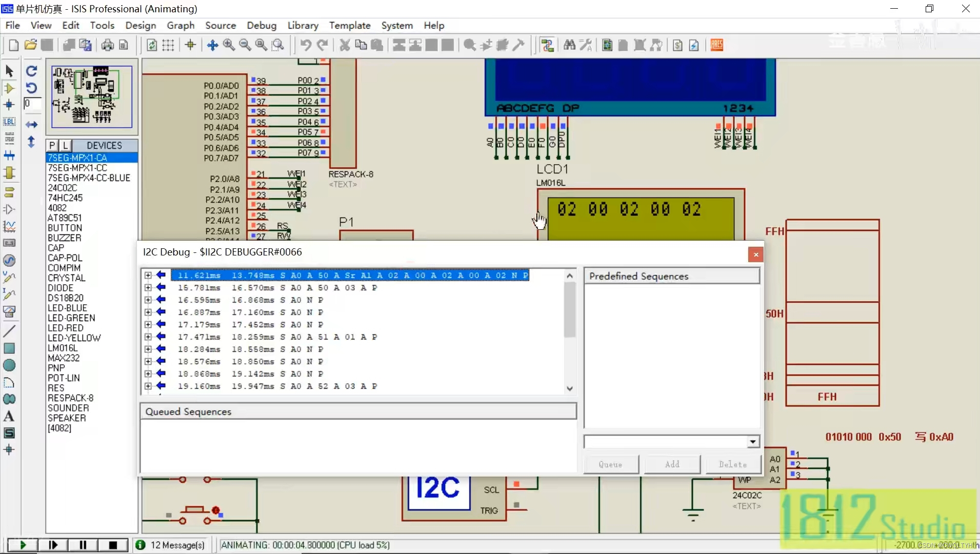This screenshot has width=980, height=554.
Task: Click the Redraw Display icon
Action: tap(152, 45)
